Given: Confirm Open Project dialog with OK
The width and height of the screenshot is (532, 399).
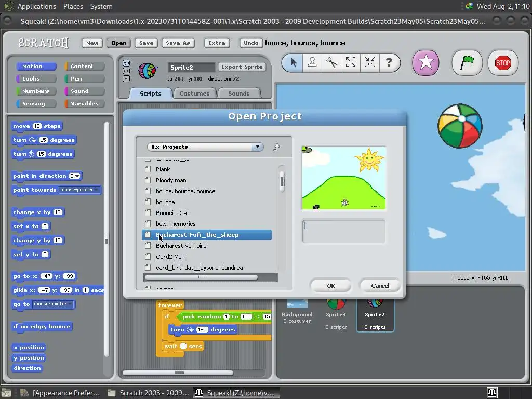Looking at the screenshot, I should [331, 286].
